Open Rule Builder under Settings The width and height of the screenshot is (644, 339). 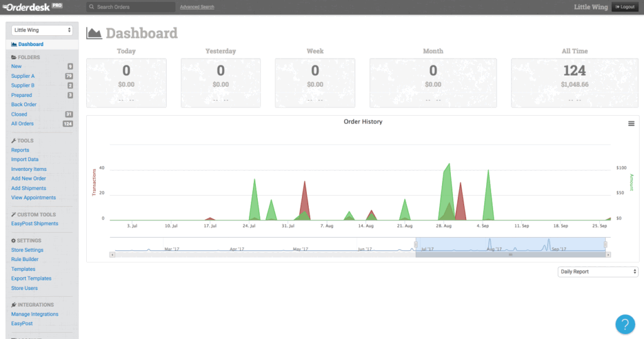point(25,259)
